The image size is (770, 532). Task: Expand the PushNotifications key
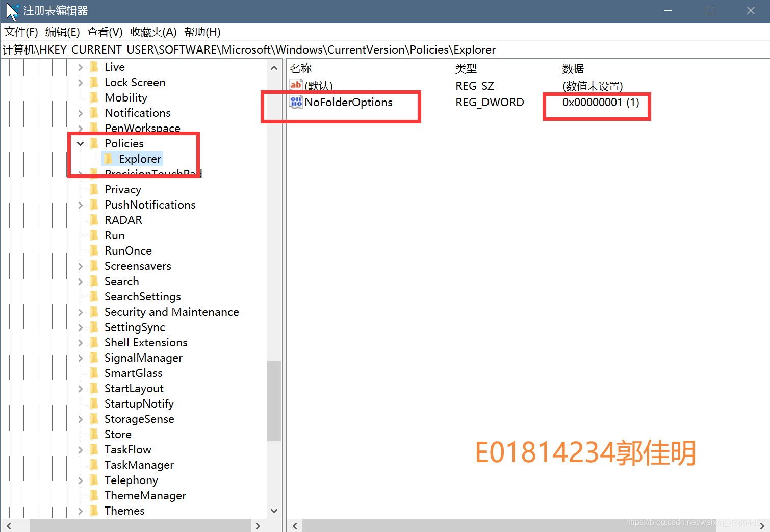coord(80,205)
